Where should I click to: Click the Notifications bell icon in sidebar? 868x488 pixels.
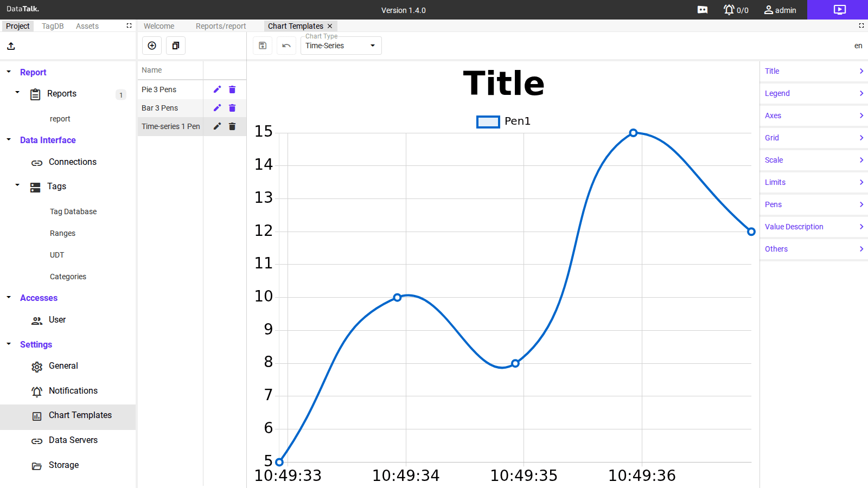click(x=37, y=391)
